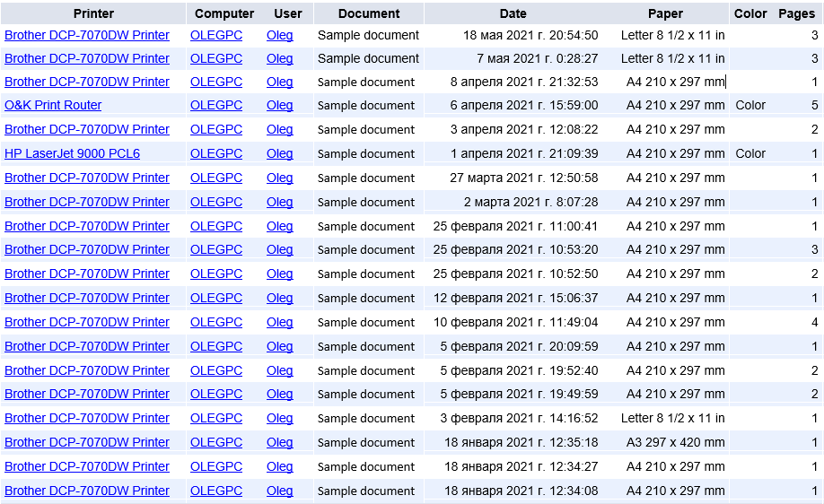Click the Paper column header

(665, 13)
